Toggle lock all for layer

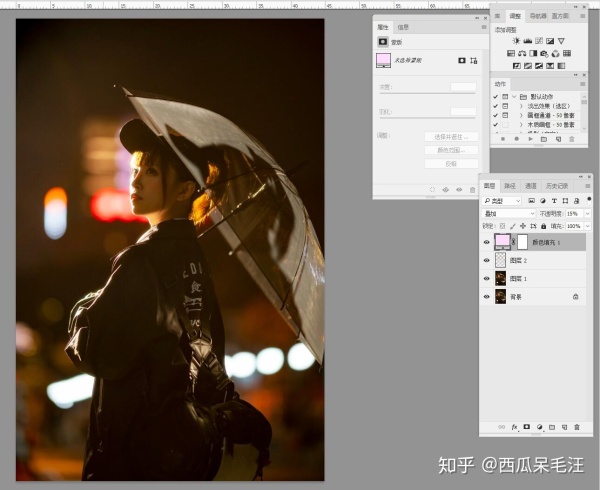(x=544, y=226)
